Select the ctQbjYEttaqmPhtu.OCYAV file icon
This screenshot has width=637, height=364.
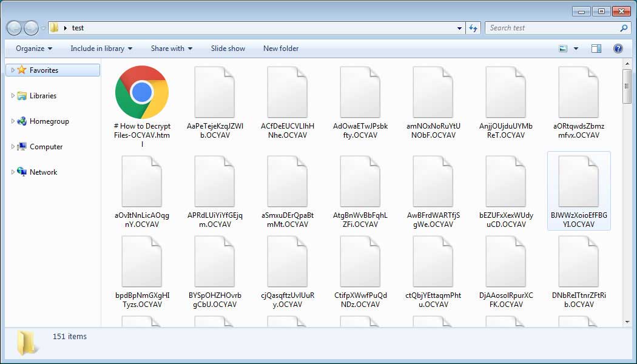click(433, 261)
